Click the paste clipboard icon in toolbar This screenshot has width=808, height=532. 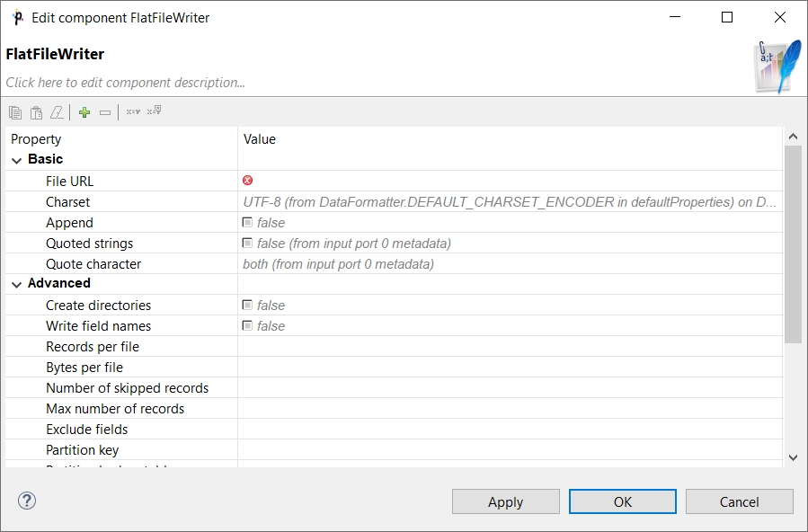pos(36,112)
